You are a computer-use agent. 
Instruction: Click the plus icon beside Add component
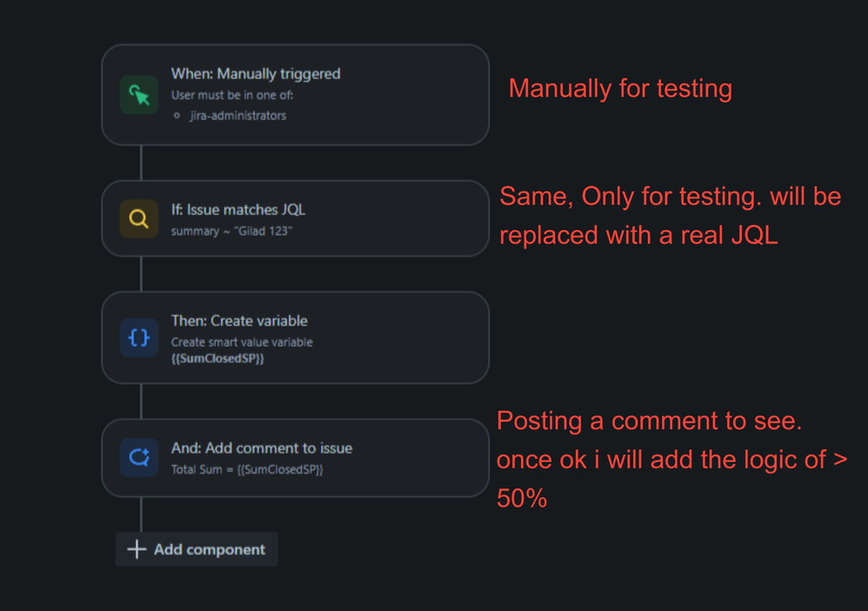137,549
